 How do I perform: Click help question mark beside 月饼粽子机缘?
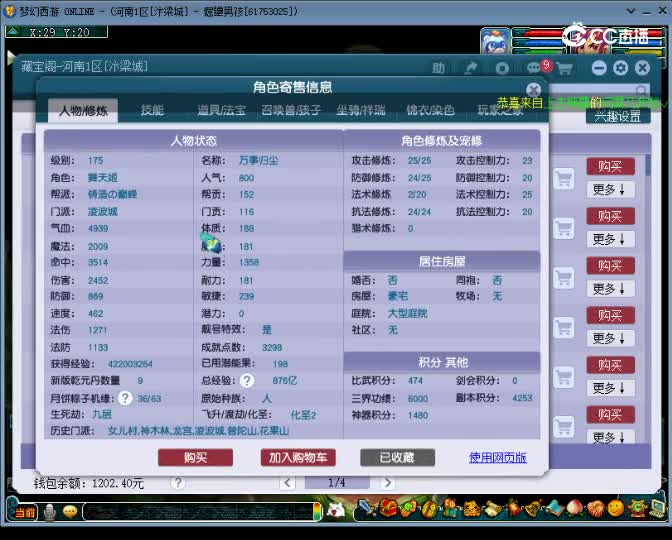125,398
